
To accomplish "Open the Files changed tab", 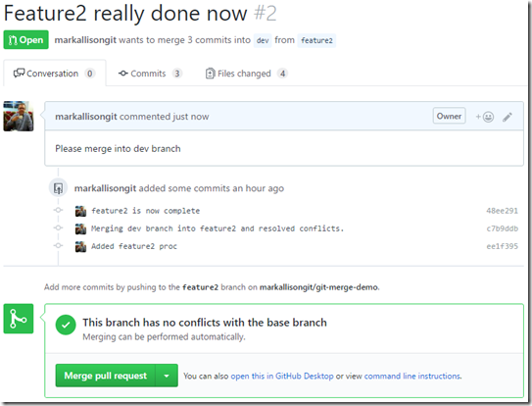I will 246,74.
